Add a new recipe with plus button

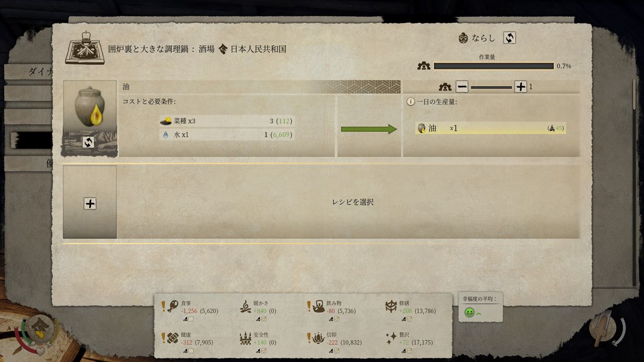pos(90,203)
